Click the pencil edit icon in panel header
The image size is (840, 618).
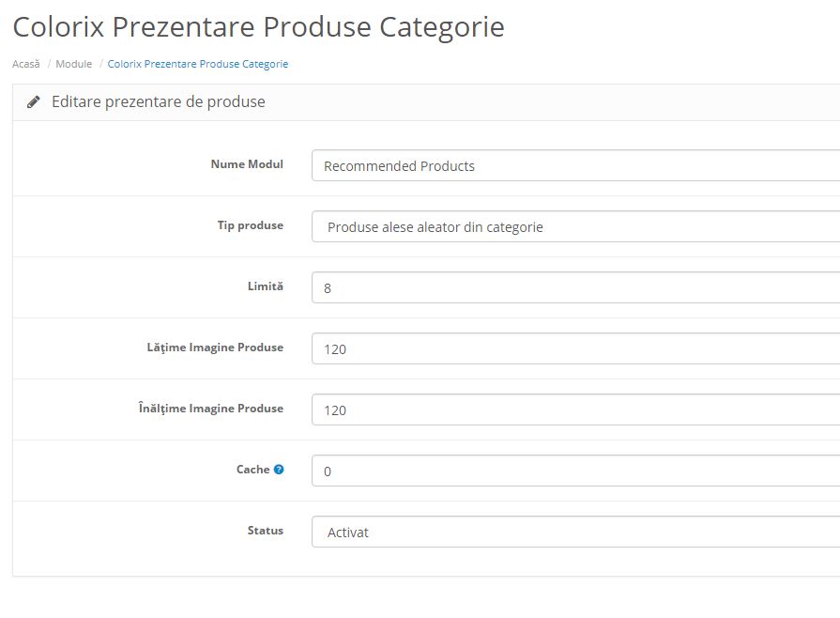[33, 100]
